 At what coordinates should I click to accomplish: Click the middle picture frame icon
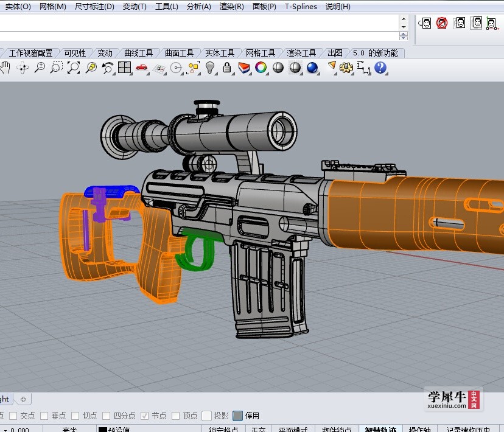click(459, 23)
